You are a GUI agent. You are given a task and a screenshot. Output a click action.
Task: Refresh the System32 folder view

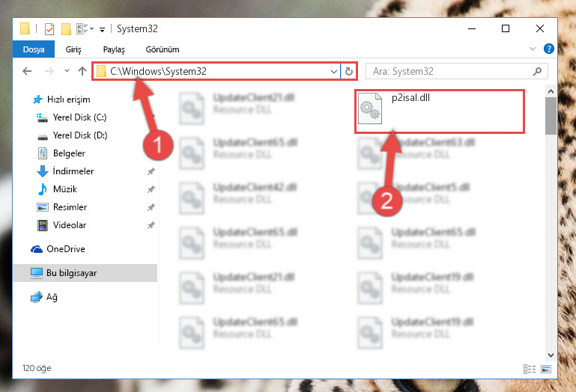pyautogui.click(x=349, y=71)
